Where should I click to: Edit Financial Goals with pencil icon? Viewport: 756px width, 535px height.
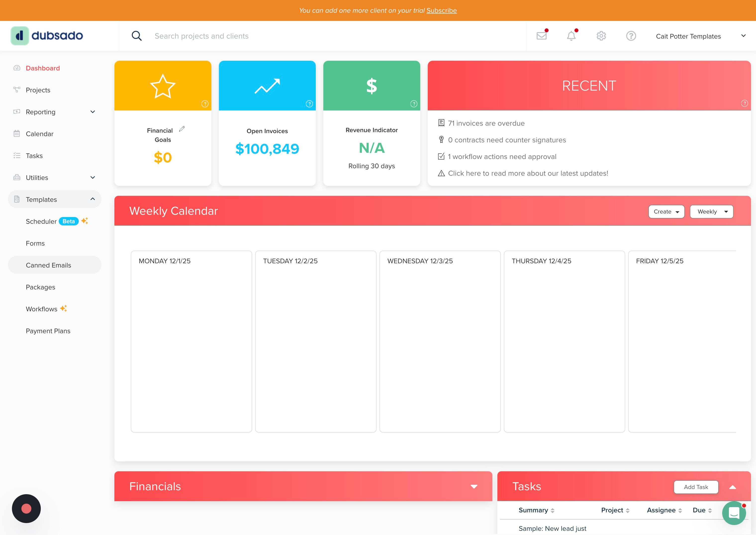182,129
